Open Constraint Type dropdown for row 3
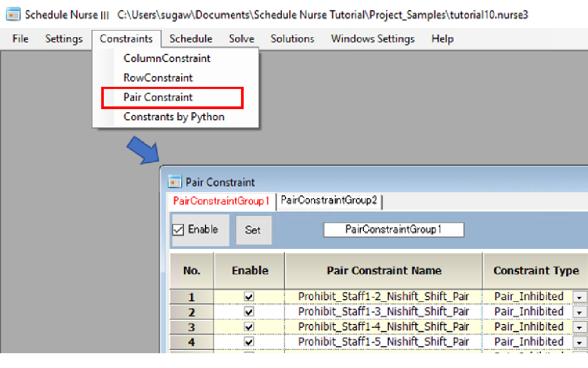The width and height of the screenshot is (588, 368). click(580, 327)
